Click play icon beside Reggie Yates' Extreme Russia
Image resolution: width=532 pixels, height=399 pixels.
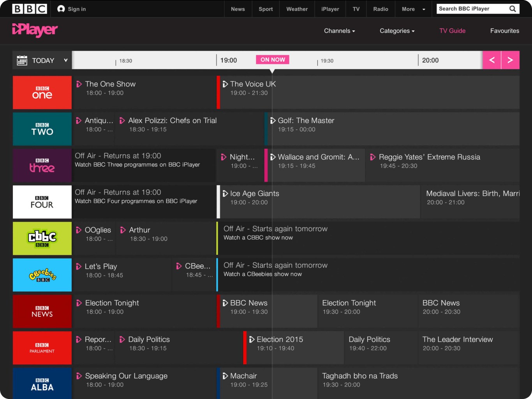click(373, 157)
